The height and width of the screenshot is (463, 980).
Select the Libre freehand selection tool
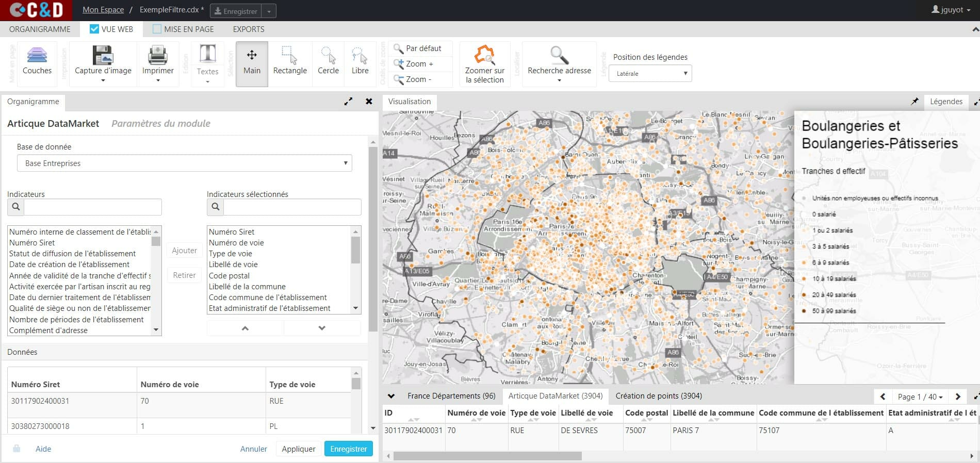coord(360,64)
